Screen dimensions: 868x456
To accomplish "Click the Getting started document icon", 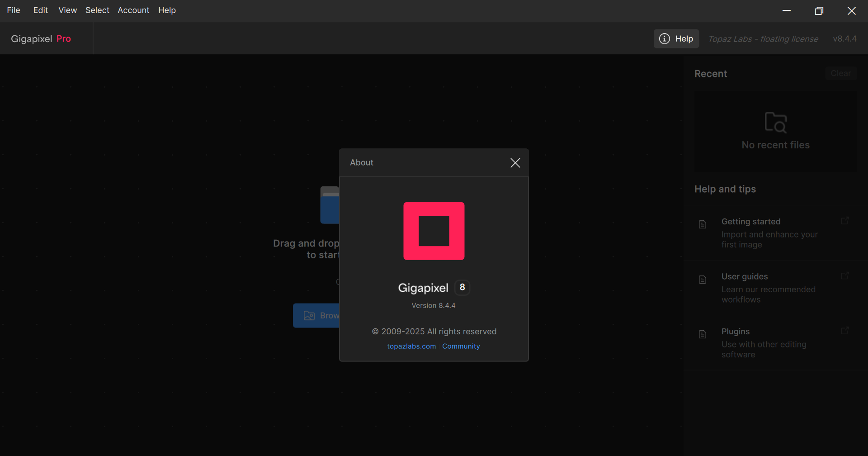I will tap(703, 225).
